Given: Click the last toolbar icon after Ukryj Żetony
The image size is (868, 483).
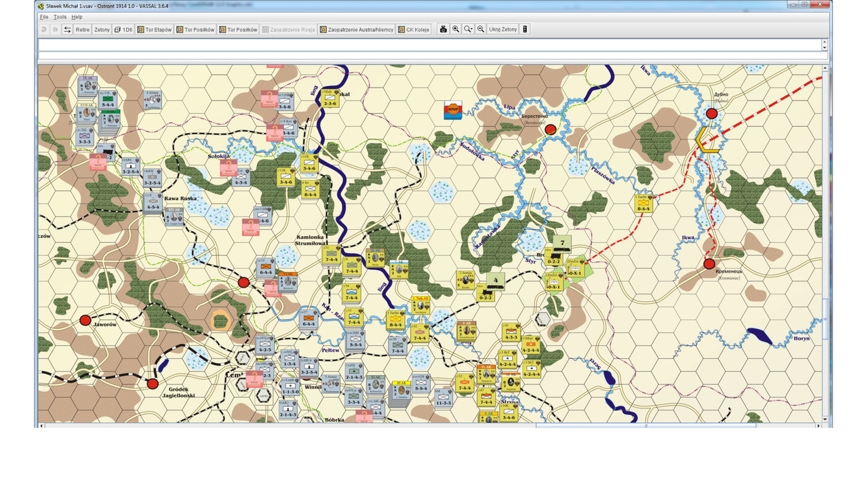Looking at the screenshot, I should [525, 30].
